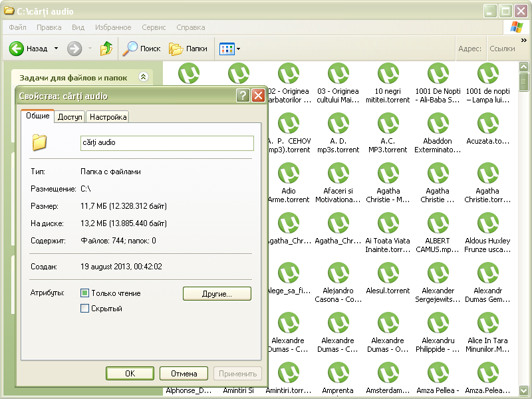This screenshot has height=399, width=532.
Task: Select the 'Amprenta' torrent file icon
Action: pyautogui.click(x=338, y=372)
